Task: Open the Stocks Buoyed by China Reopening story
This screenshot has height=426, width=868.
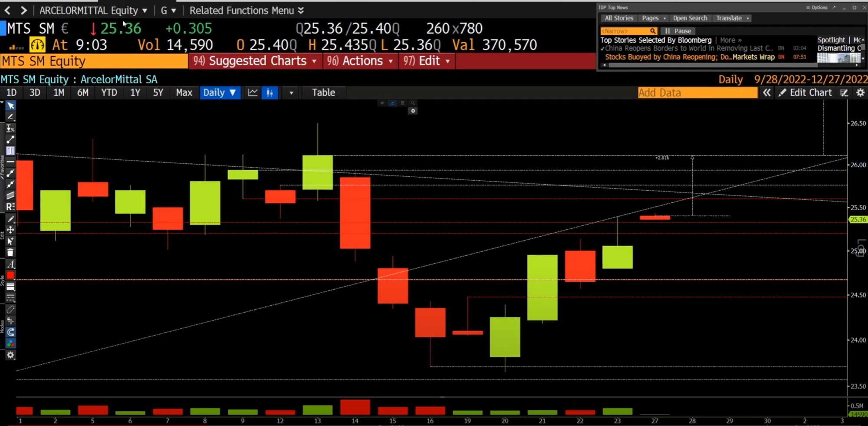Action: pyautogui.click(x=690, y=57)
